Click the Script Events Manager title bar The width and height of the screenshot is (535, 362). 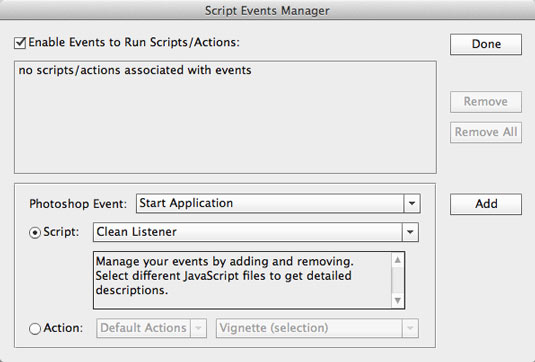click(268, 10)
